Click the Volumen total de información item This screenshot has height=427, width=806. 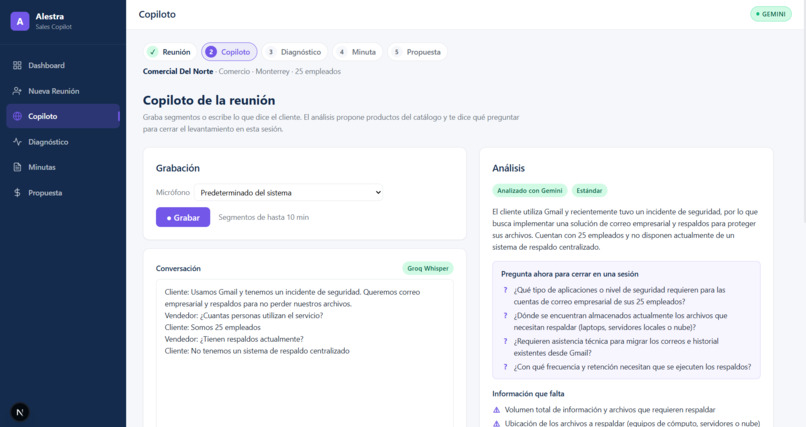(610, 410)
